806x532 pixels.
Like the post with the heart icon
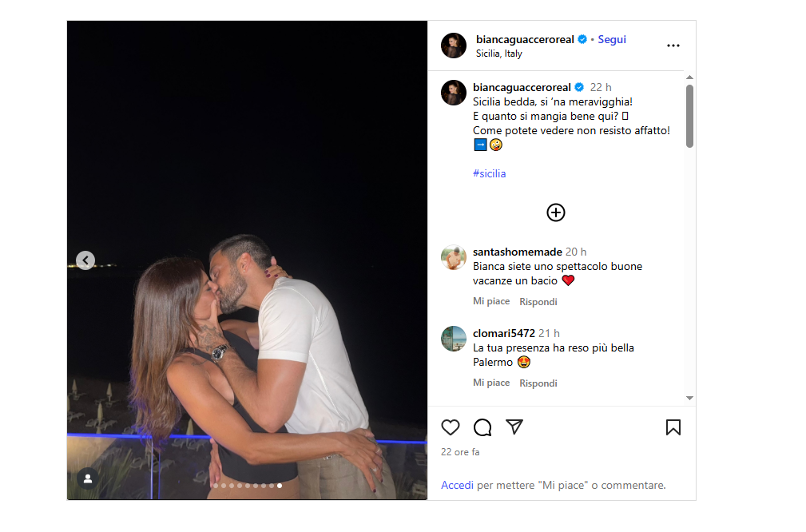tap(451, 427)
